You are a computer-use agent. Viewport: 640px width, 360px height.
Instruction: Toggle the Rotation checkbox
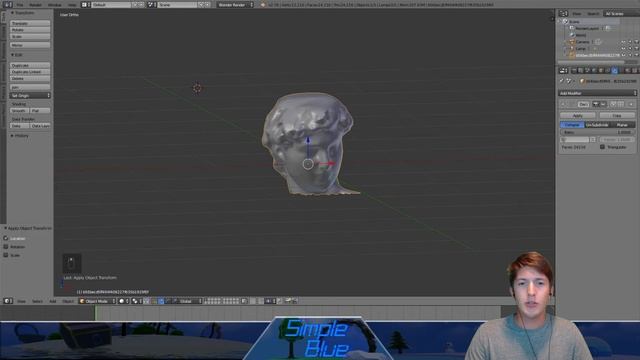[6, 247]
